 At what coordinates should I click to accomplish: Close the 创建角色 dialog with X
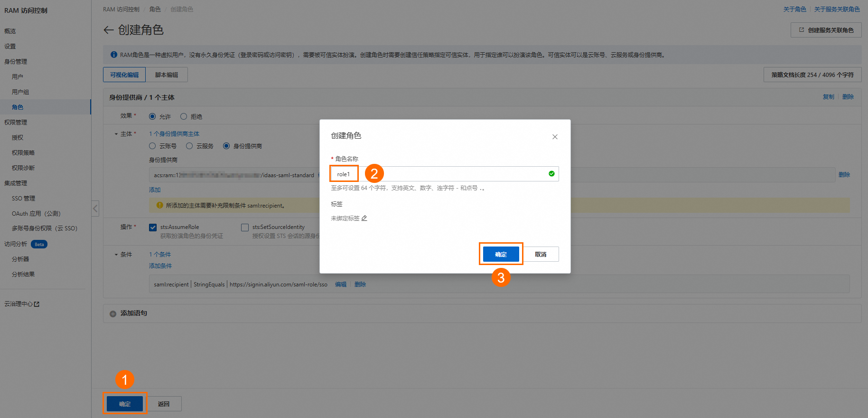[x=555, y=137]
